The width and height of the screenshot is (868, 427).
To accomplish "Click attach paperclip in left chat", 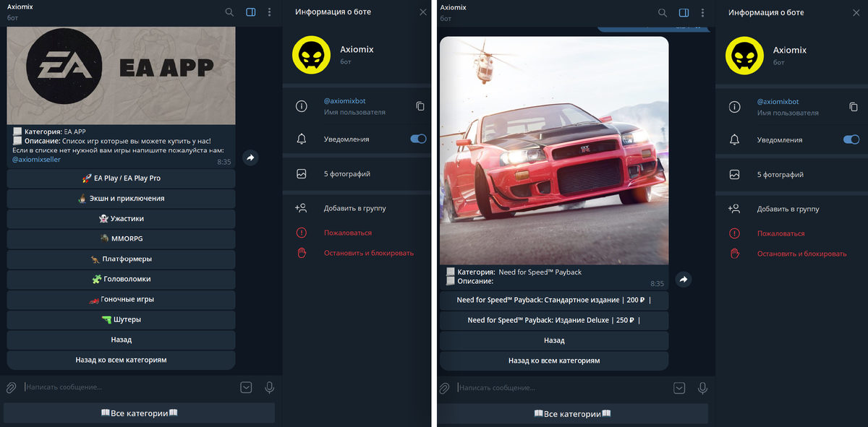I will point(11,387).
